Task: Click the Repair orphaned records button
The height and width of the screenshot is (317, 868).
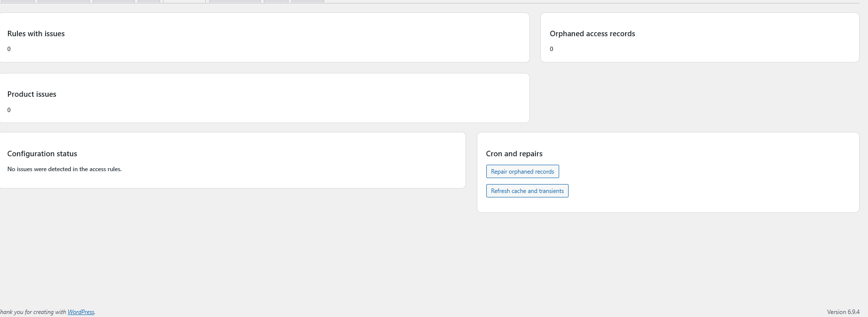Action: coord(522,172)
